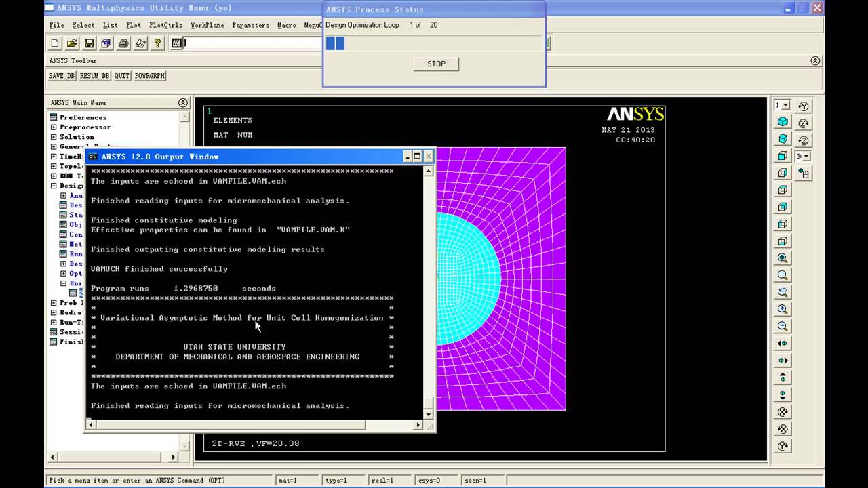Click Output Window horizontal scrollbar right arrow
Screen dimensions: 868x488
418,425
